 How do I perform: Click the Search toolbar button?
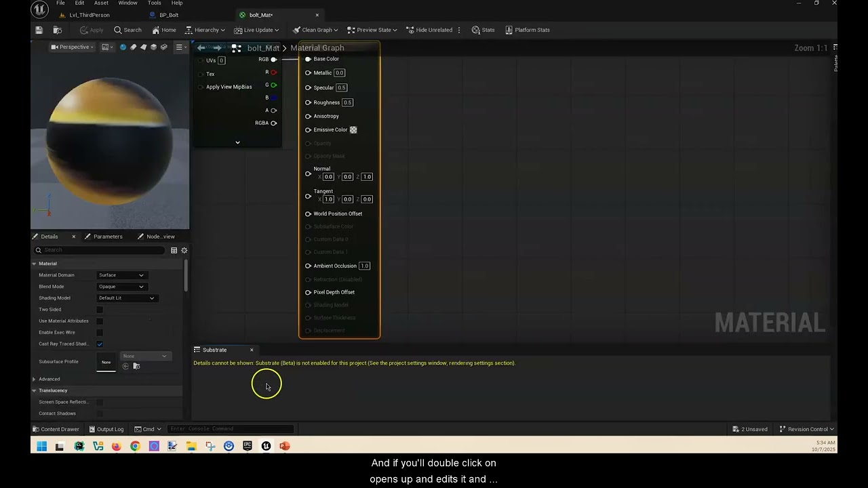click(127, 30)
